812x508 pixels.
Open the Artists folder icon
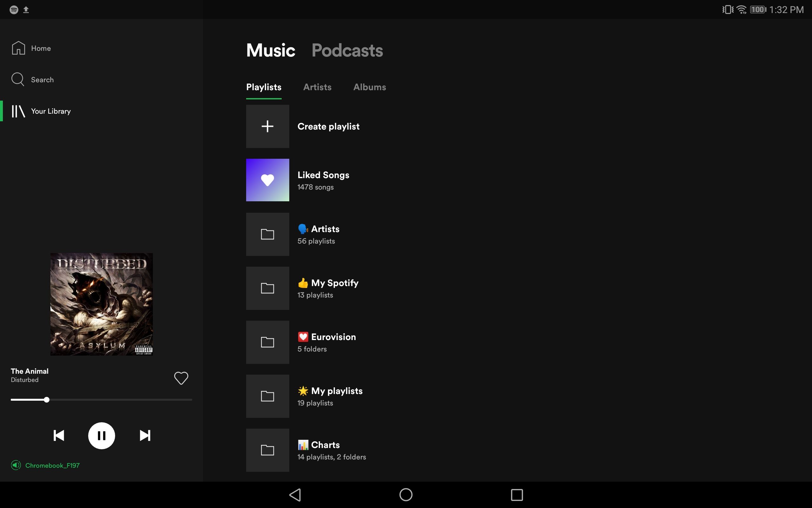[267, 234]
